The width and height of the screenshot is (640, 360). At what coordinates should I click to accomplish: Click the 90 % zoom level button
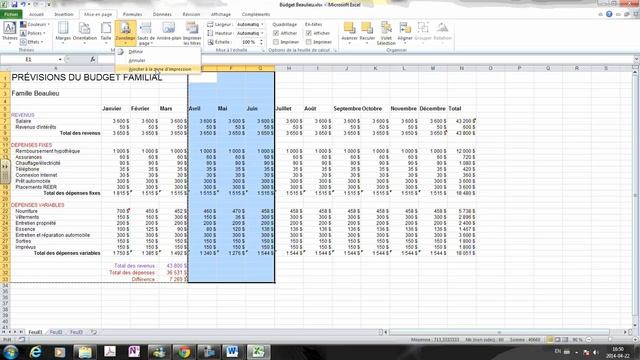tap(578, 340)
